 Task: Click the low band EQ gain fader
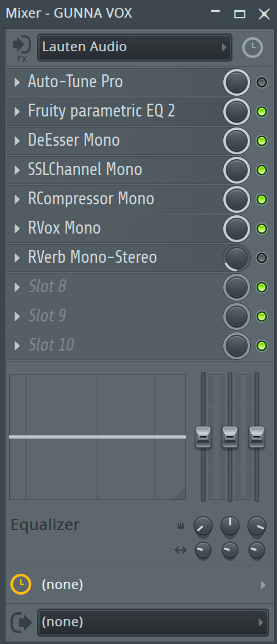203,437
